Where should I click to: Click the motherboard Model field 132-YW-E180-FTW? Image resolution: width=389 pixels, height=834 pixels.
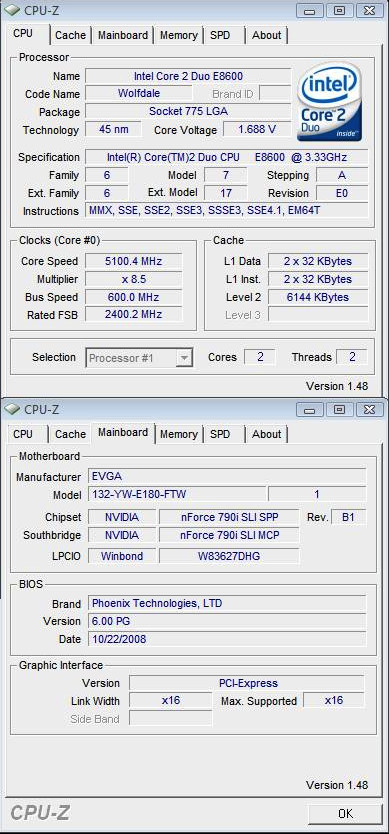[x=176, y=494]
